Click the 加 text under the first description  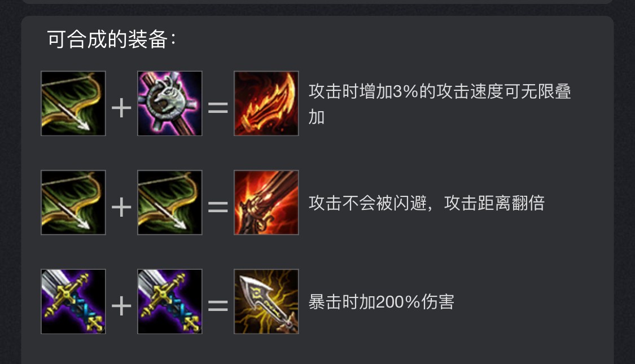coord(317,117)
